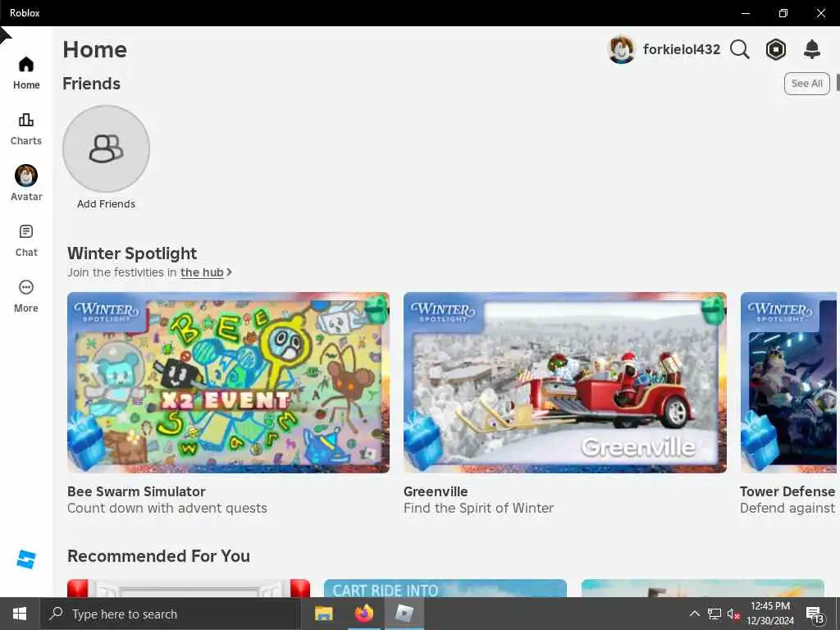
Task: Open the first recommended game with red border
Action: [x=189, y=588]
